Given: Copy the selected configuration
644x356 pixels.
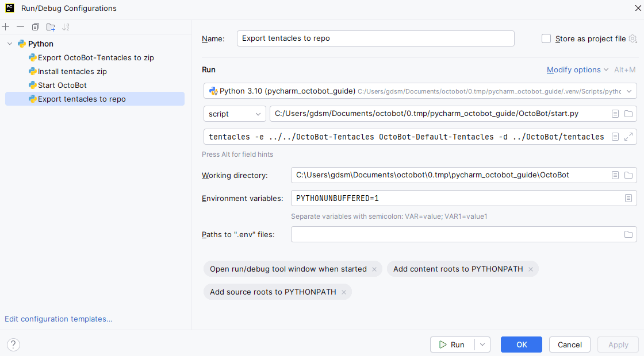Looking at the screenshot, I should pyautogui.click(x=35, y=27).
